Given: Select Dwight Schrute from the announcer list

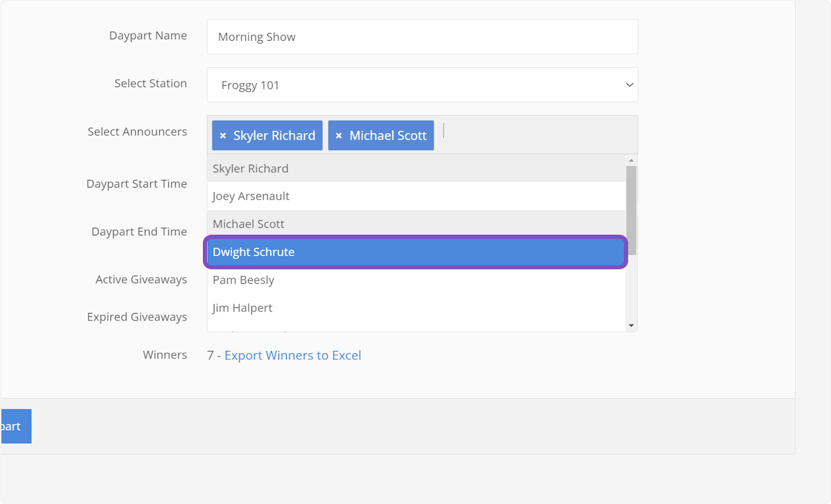Looking at the screenshot, I should click(415, 252).
